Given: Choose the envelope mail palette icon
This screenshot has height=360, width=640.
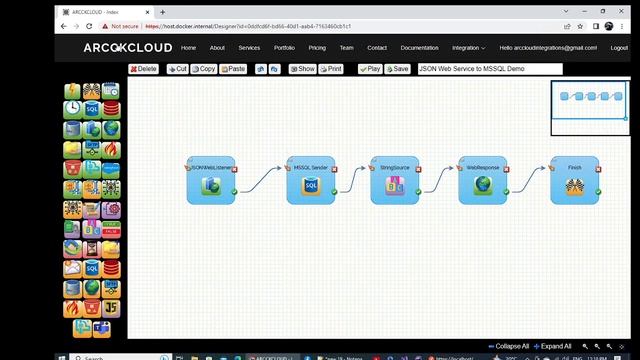Looking at the screenshot, I should coord(72,269).
